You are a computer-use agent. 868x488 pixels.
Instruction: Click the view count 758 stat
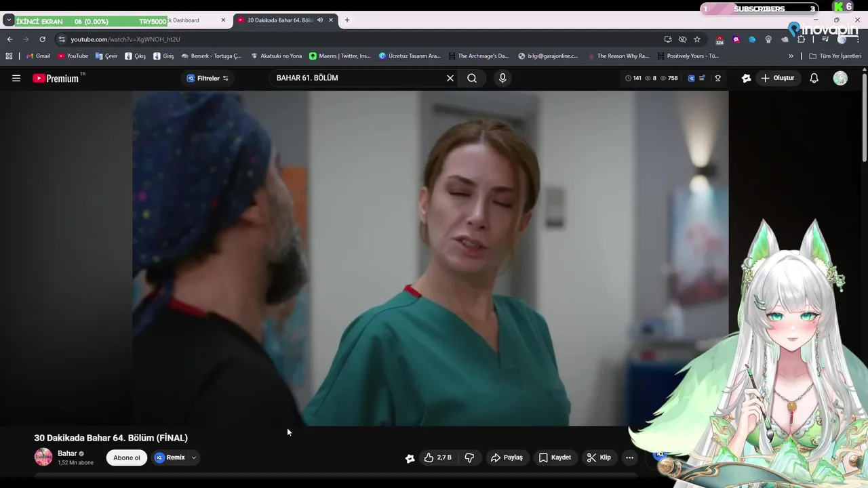[x=669, y=78]
